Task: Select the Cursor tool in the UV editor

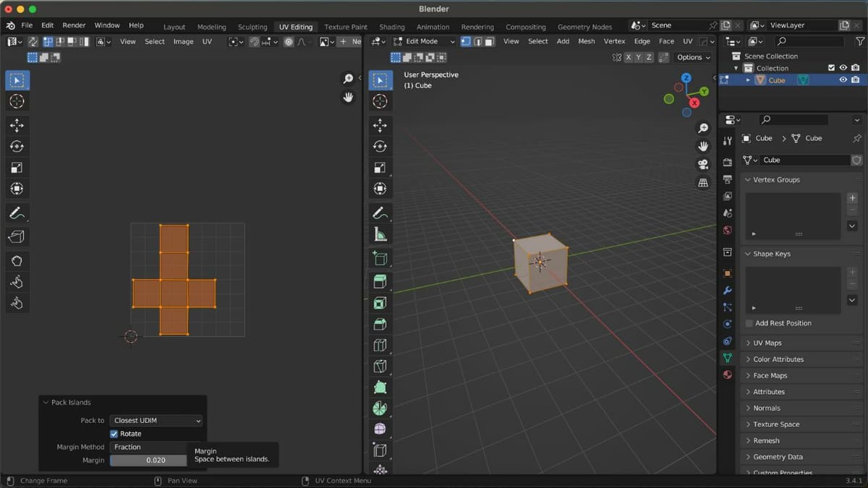Action: [17, 101]
